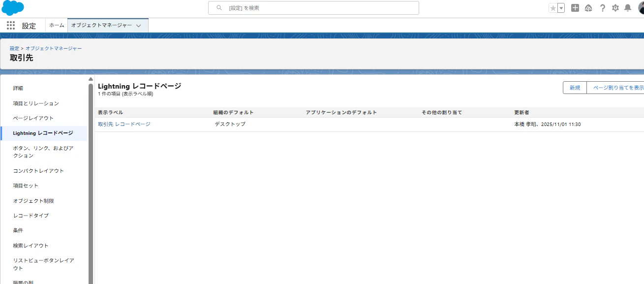
Task: Click the Trailhead guidance icon
Action: (x=588, y=8)
